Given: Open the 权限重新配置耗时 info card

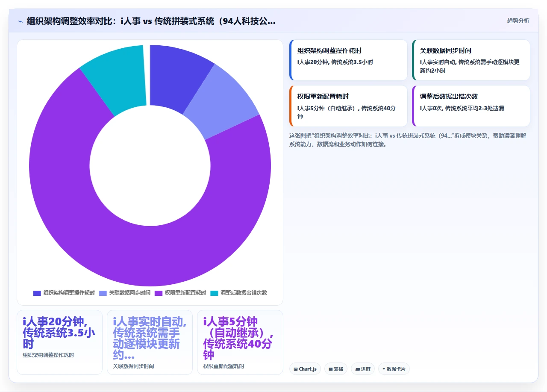Looking at the screenshot, I should point(348,106).
